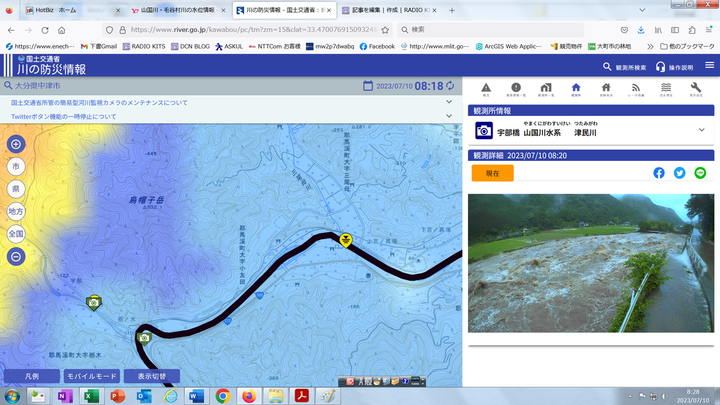Zoom out the map with minus button
The height and width of the screenshot is (405, 720).
[16, 256]
